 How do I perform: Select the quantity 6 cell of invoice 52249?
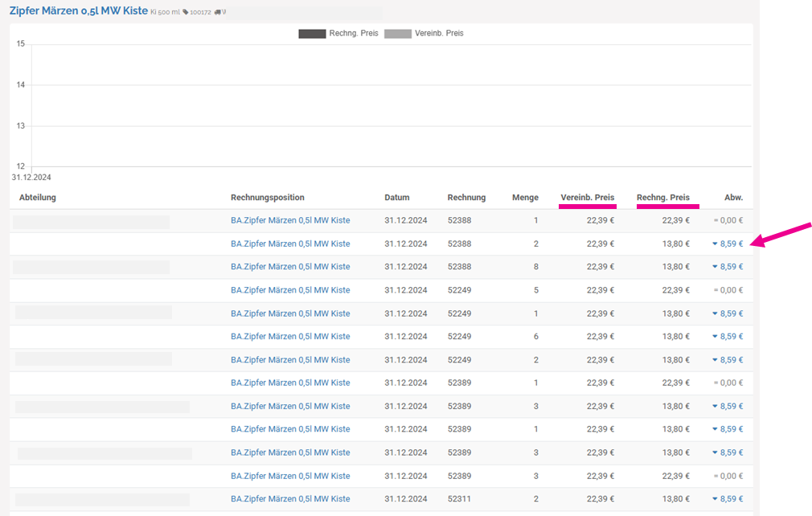[x=536, y=337]
